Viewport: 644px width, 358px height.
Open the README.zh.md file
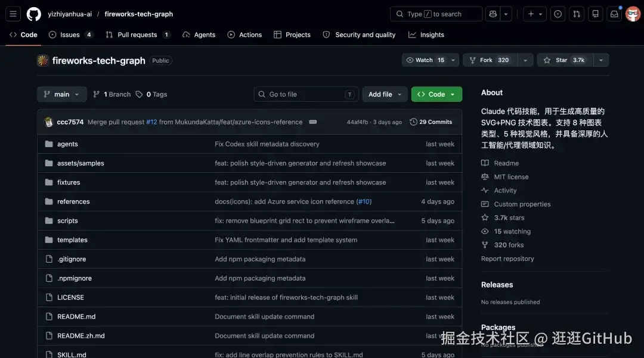(x=81, y=336)
